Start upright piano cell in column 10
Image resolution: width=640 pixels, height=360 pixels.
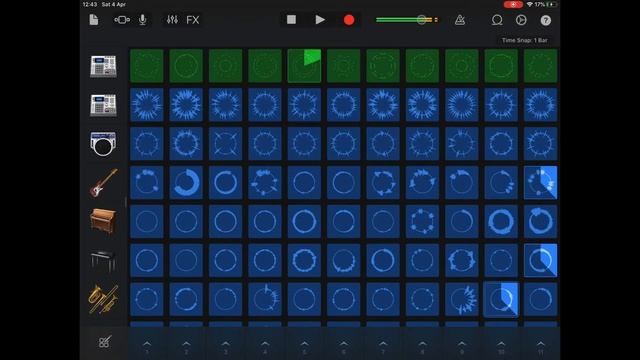(501, 221)
